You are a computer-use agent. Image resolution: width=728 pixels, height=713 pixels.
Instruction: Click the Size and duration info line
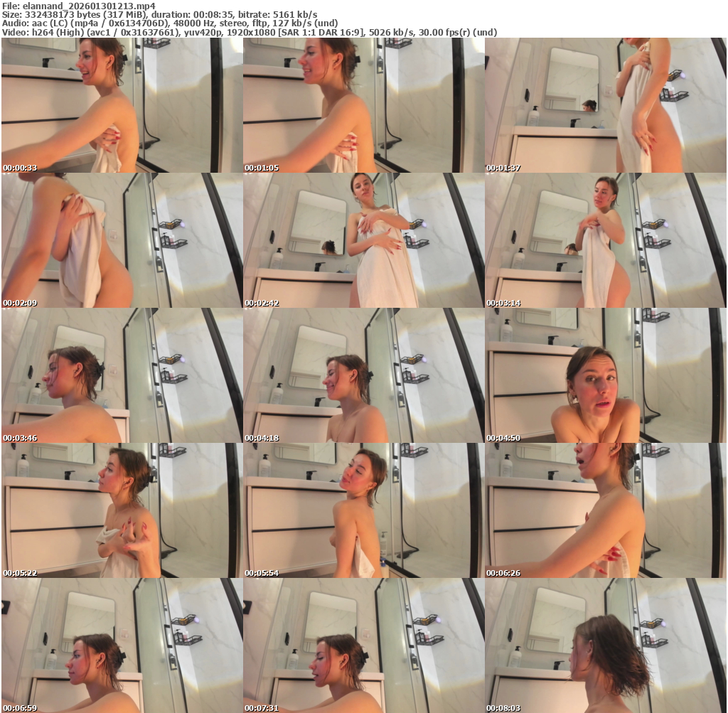tap(159, 14)
